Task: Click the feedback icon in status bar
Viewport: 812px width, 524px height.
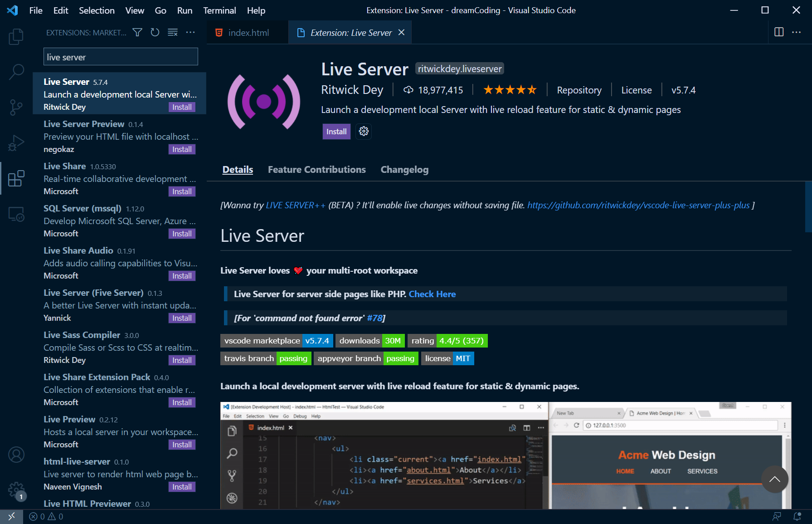Action: pyautogui.click(x=777, y=516)
